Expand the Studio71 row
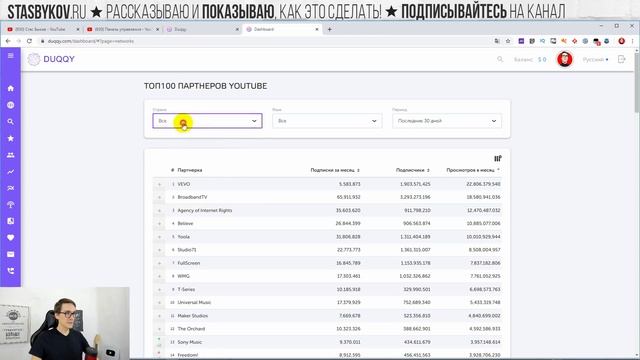The width and height of the screenshot is (640, 360). [159, 250]
